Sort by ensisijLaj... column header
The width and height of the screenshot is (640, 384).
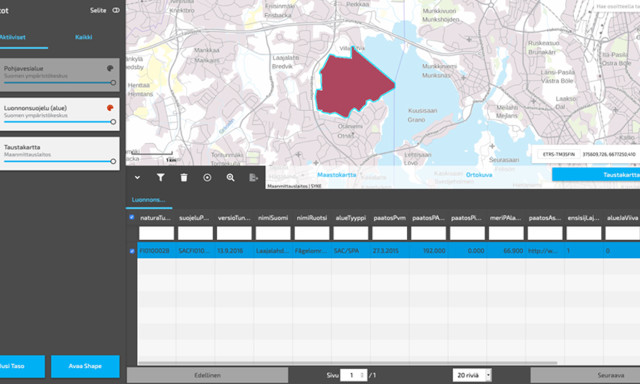[583, 218]
